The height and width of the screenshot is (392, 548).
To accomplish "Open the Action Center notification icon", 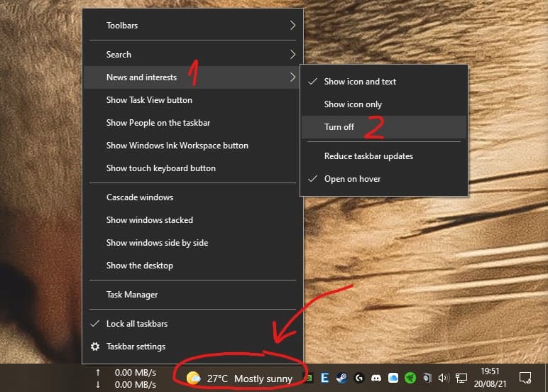I will click(525, 378).
